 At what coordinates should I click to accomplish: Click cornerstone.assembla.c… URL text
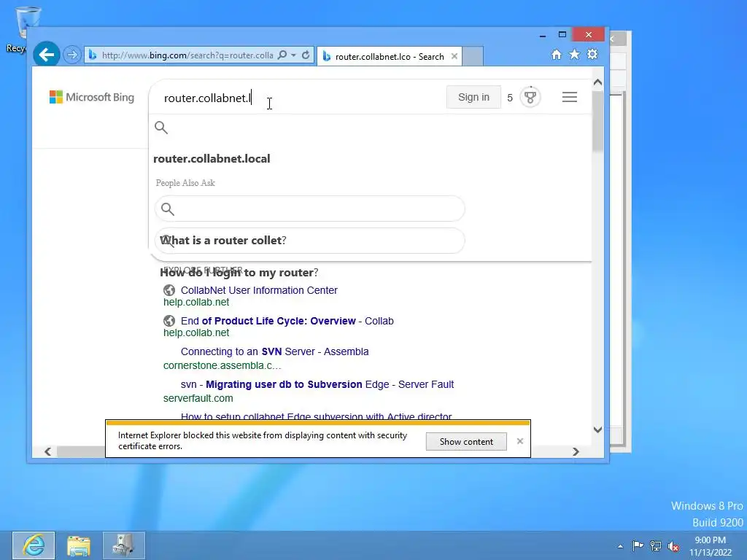point(222,365)
